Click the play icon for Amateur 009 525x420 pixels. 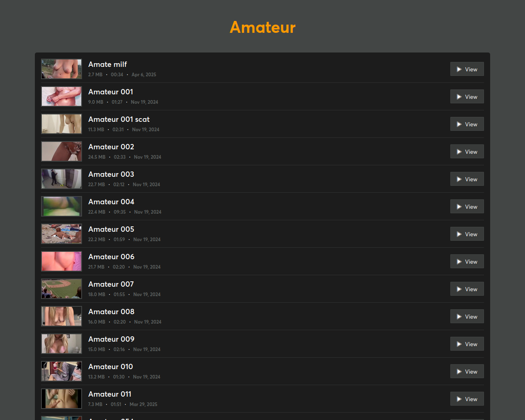[x=459, y=344]
